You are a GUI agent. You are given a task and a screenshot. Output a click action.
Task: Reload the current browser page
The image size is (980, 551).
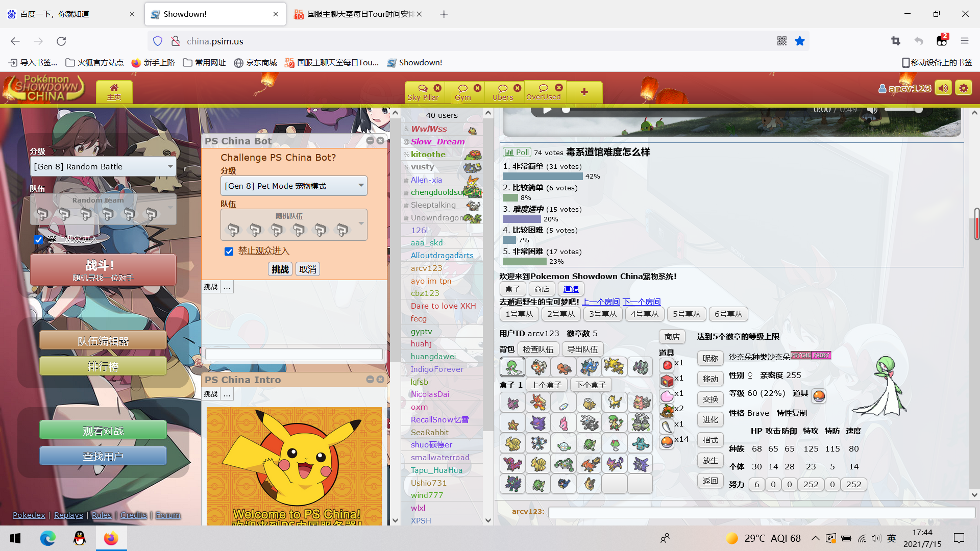[61, 41]
